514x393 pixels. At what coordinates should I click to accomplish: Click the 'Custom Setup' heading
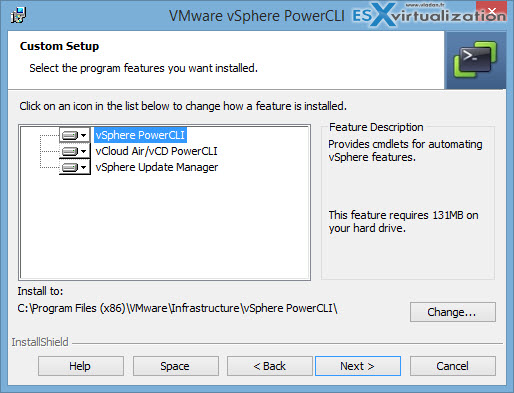tap(59, 46)
